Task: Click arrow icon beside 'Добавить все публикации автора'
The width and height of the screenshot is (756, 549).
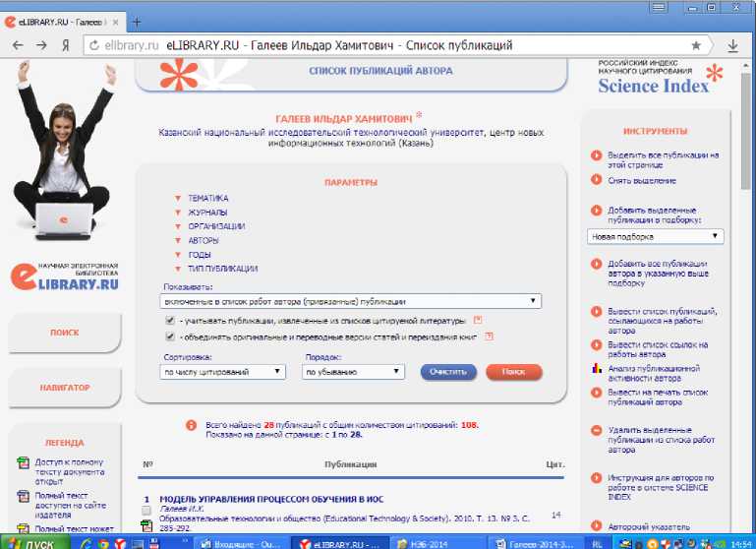Action: 597,264
